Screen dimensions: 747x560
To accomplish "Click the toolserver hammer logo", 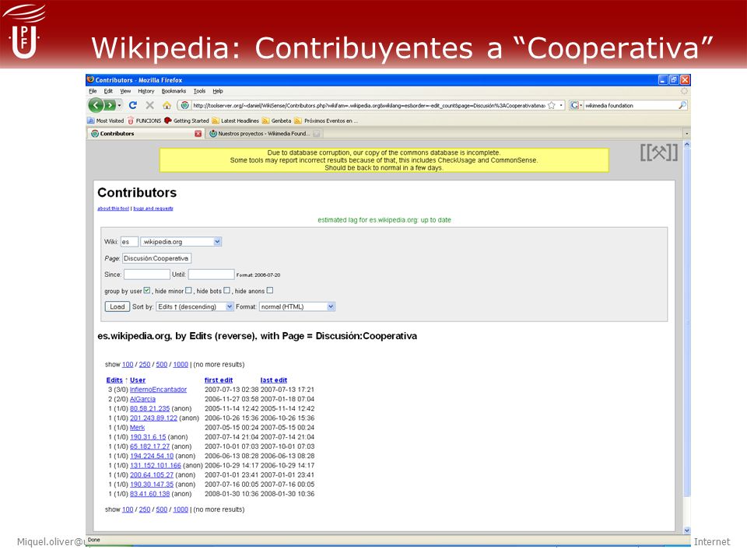I will [658, 153].
